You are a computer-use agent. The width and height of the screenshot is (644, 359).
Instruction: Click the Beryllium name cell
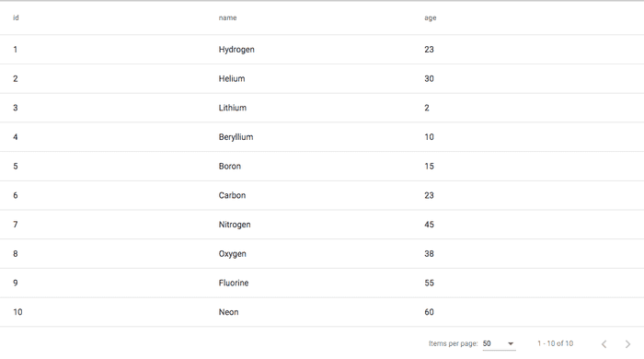(236, 137)
